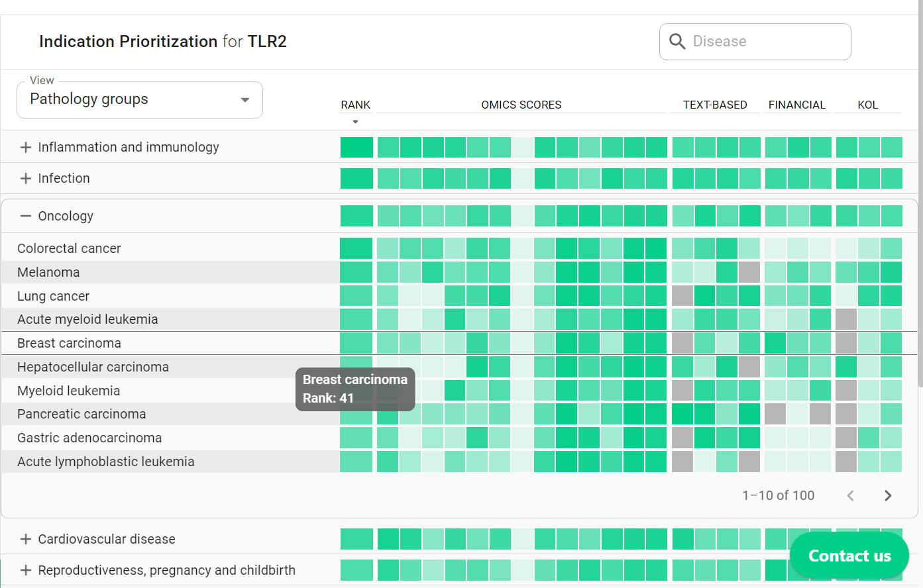Expand the Cardiovascular disease group

coord(25,539)
